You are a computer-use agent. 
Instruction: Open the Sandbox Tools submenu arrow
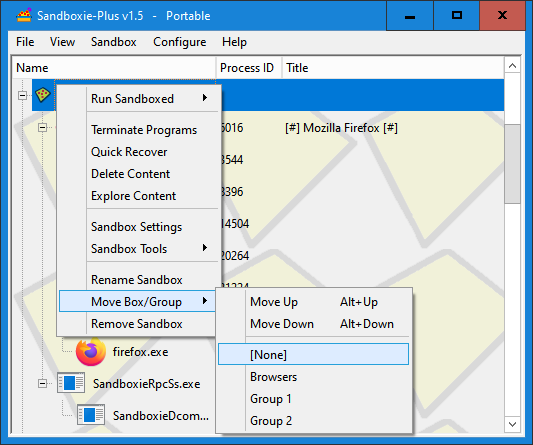pos(205,248)
